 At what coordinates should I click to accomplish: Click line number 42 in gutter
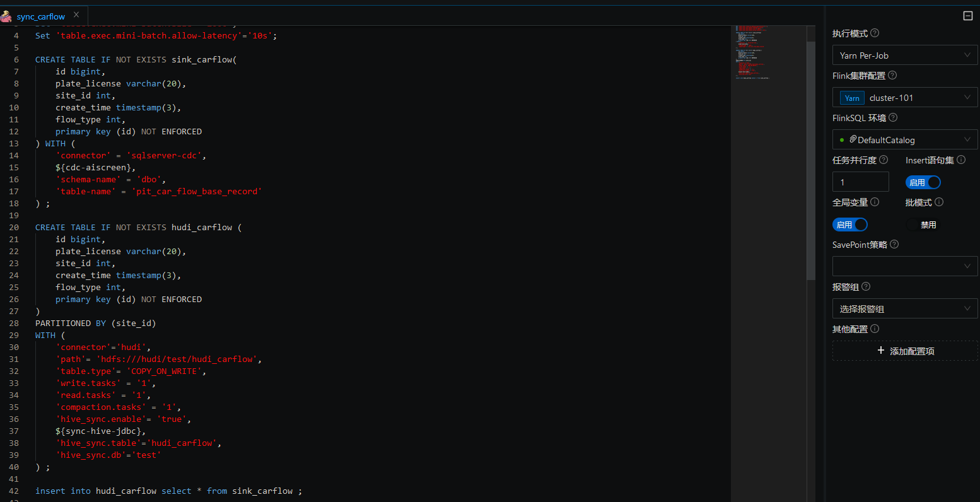point(14,491)
